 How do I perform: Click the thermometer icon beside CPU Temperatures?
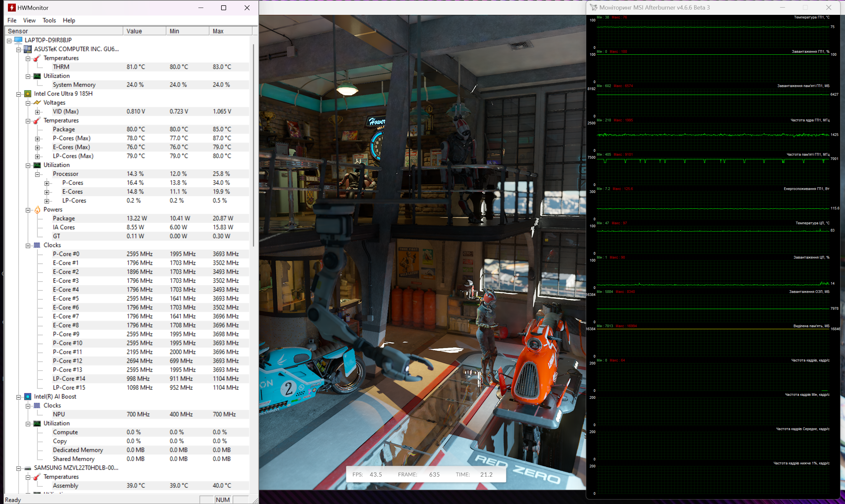tap(37, 120)
